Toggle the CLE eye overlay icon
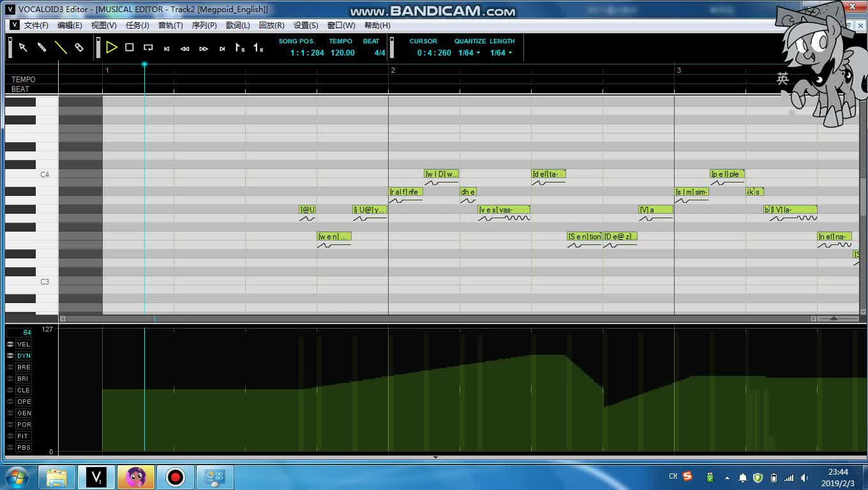 (10, 390)
